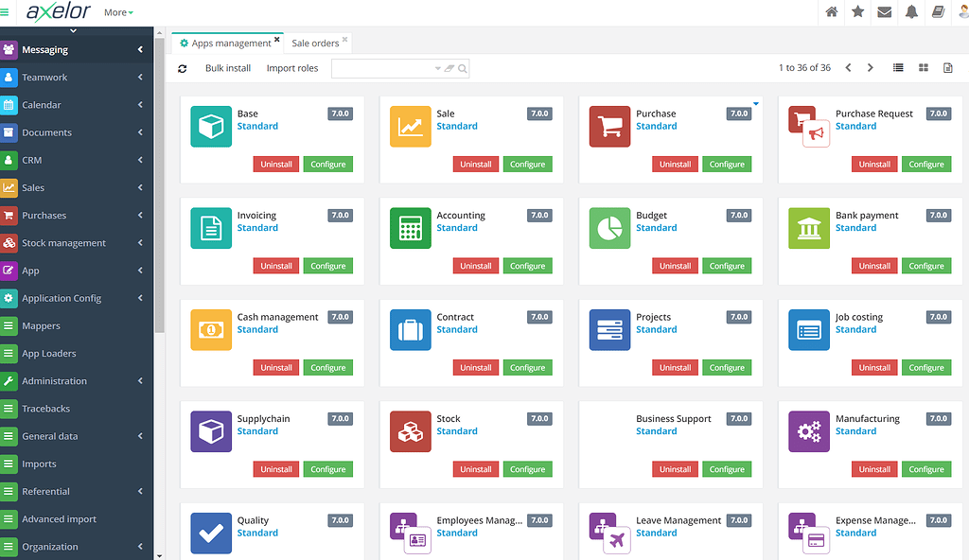Viewport: 969px width, 560px height.
Task: Click the favorites star icon
Action: 856,12
